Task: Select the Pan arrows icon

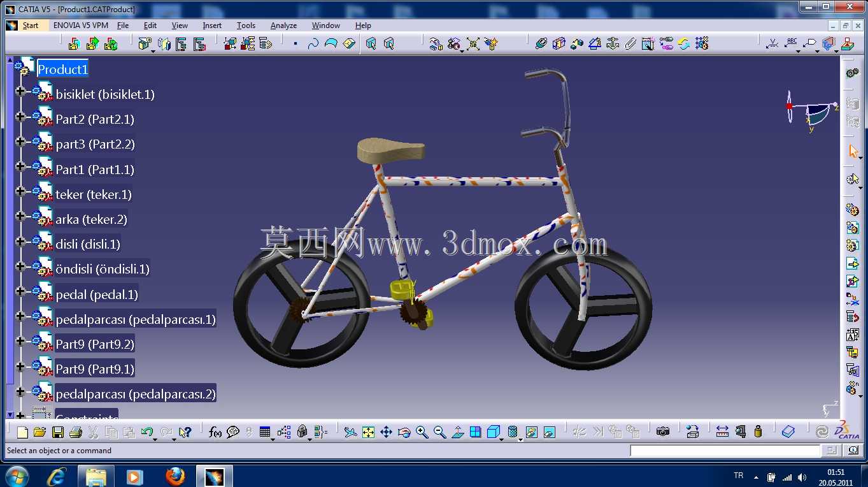Action: coord(386,432)
